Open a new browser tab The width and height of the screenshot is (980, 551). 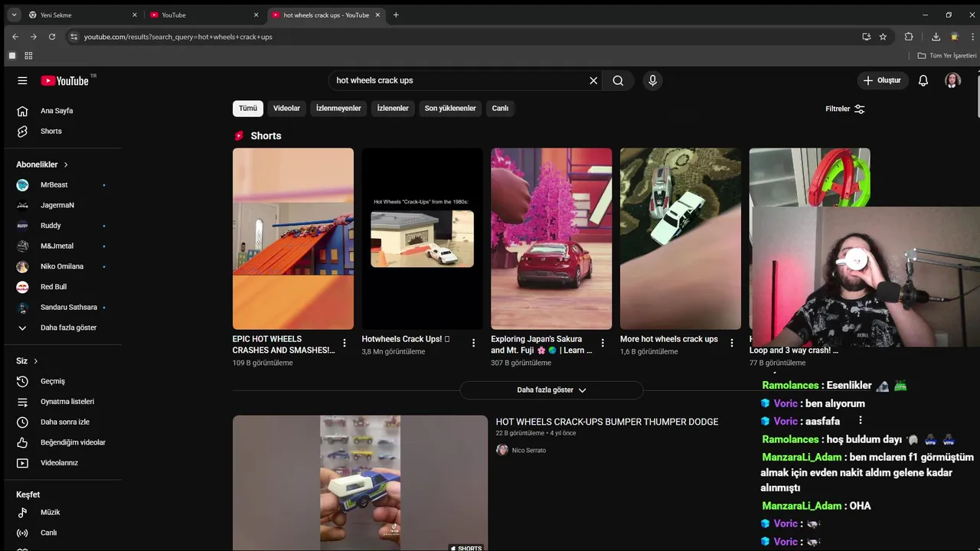396,15
